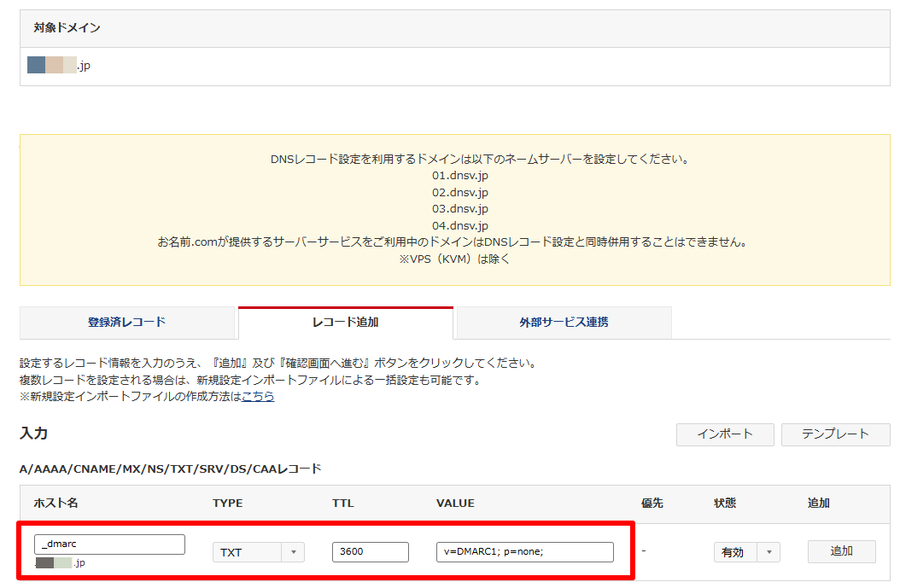The image size is (900, 588).
Task: Open the 状態 dropdown showing 有効
Action: (x=746, y=552)
